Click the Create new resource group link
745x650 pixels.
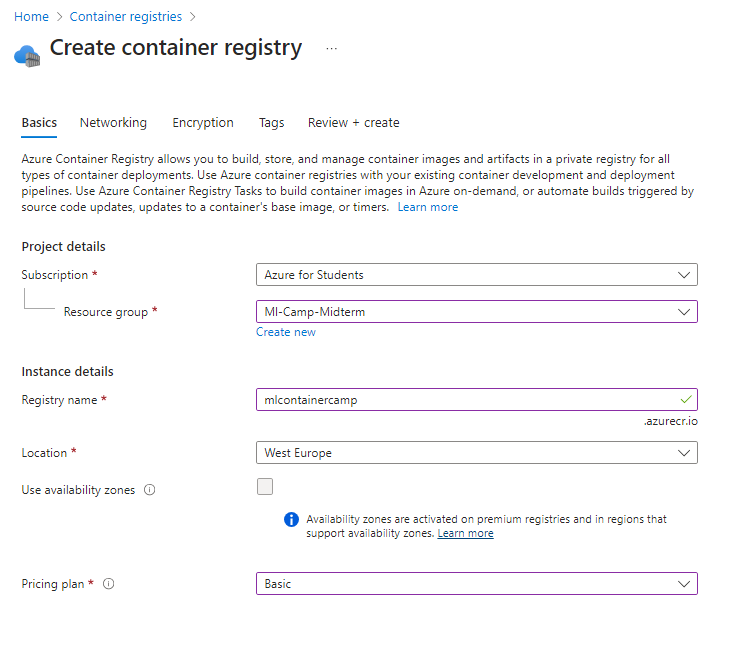tap(286, 332)
